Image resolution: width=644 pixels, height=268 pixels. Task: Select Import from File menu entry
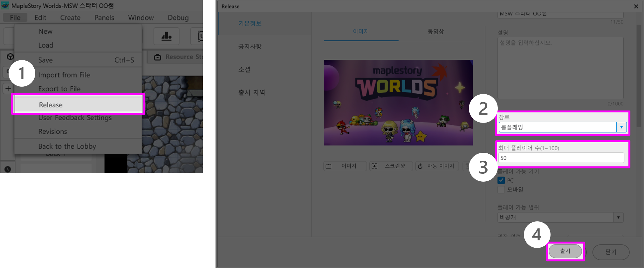78,75
